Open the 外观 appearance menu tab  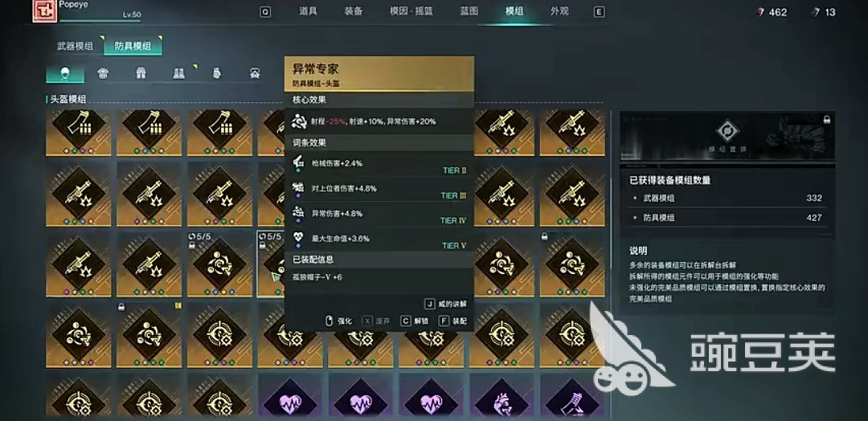[x=559, y=11]
